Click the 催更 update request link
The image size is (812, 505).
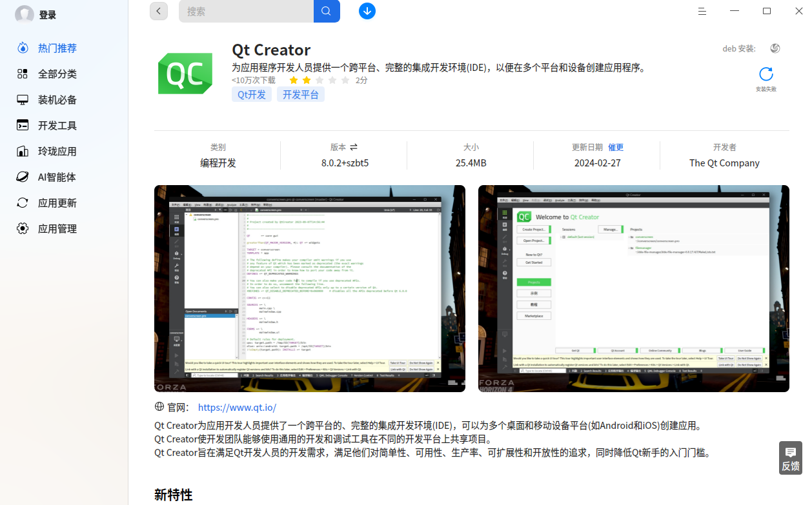point(616,147)
